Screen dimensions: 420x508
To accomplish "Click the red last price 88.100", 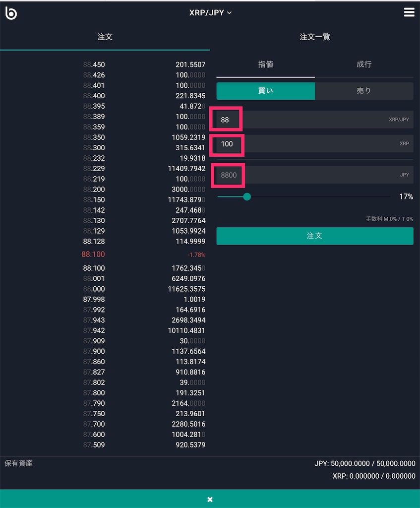I will [x=93, y=254].
